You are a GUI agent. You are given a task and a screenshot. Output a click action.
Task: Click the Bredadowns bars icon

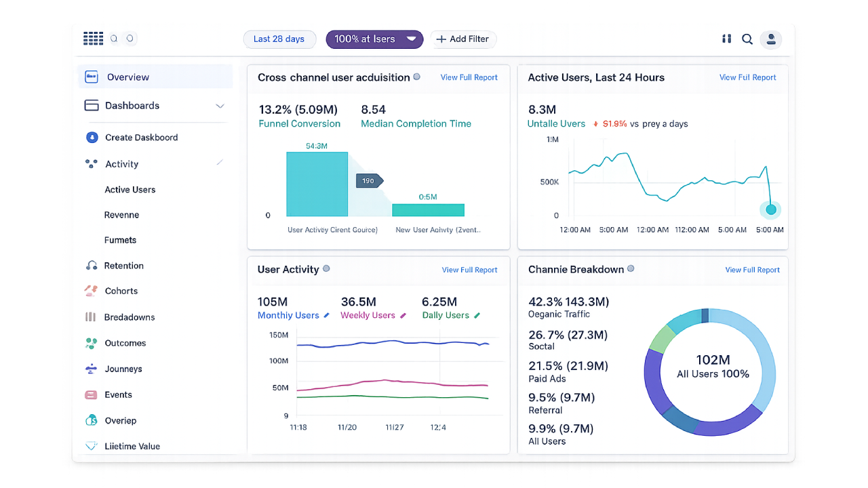(91, 317)
